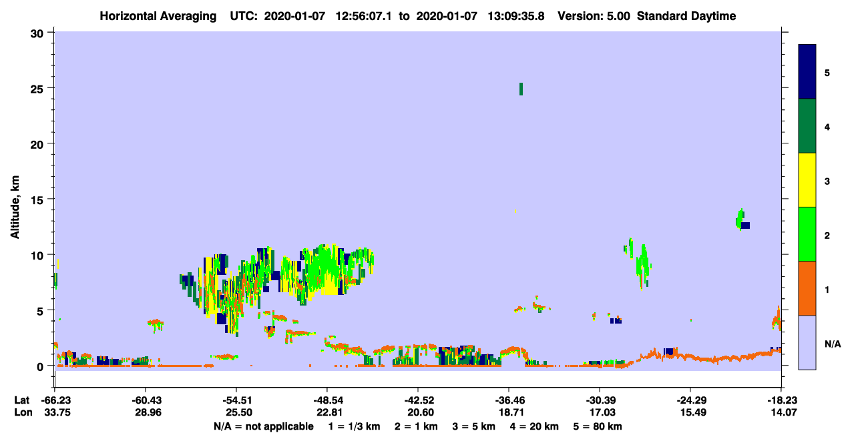
Task: Click latitude value -42.52
Action: (418, 400)
